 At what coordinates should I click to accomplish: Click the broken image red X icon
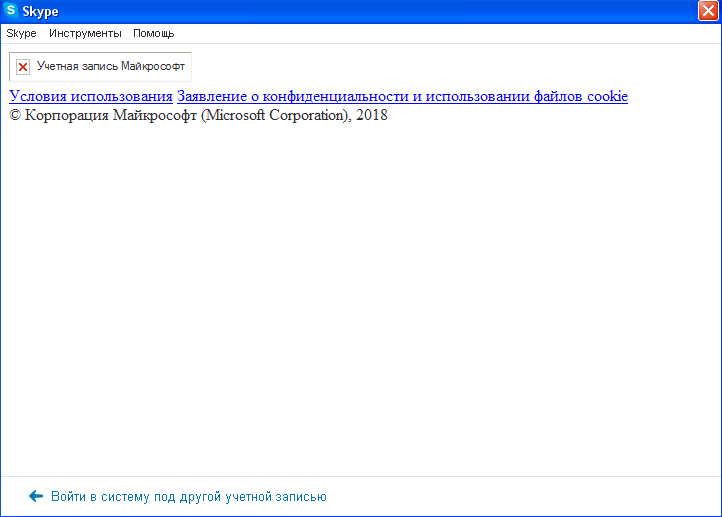click(23, 67)
